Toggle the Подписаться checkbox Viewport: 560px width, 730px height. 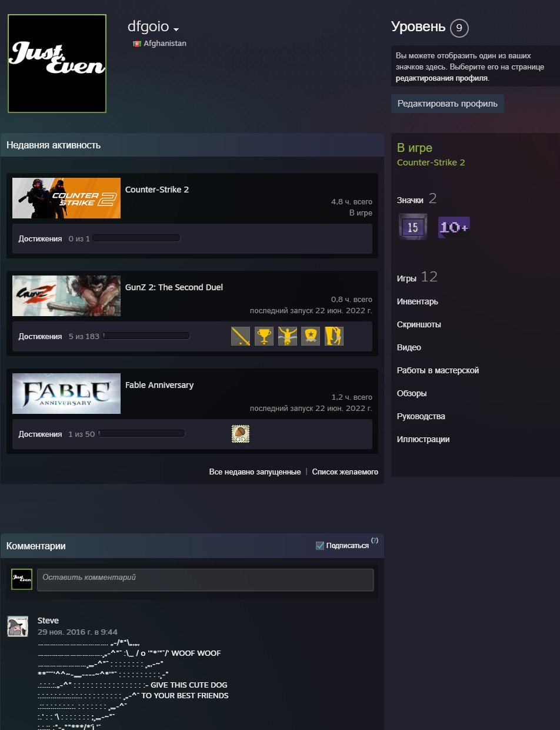tap(320, 546)
